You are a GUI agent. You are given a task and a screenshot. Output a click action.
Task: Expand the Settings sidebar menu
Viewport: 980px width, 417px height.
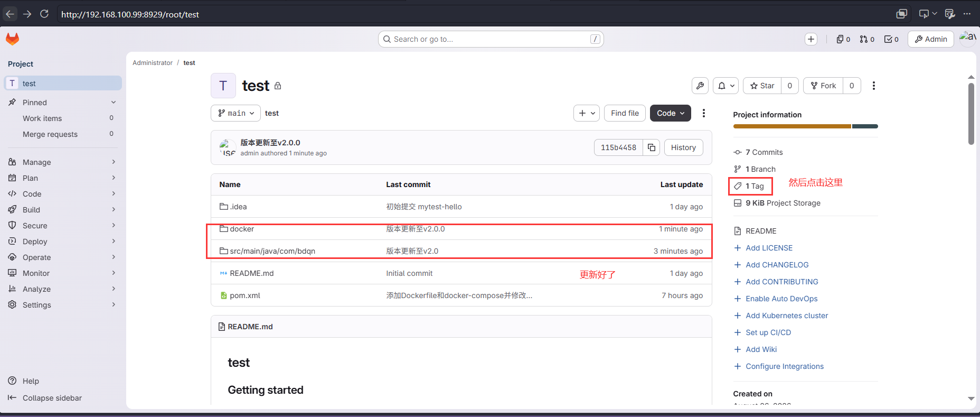tap(62, 305)
